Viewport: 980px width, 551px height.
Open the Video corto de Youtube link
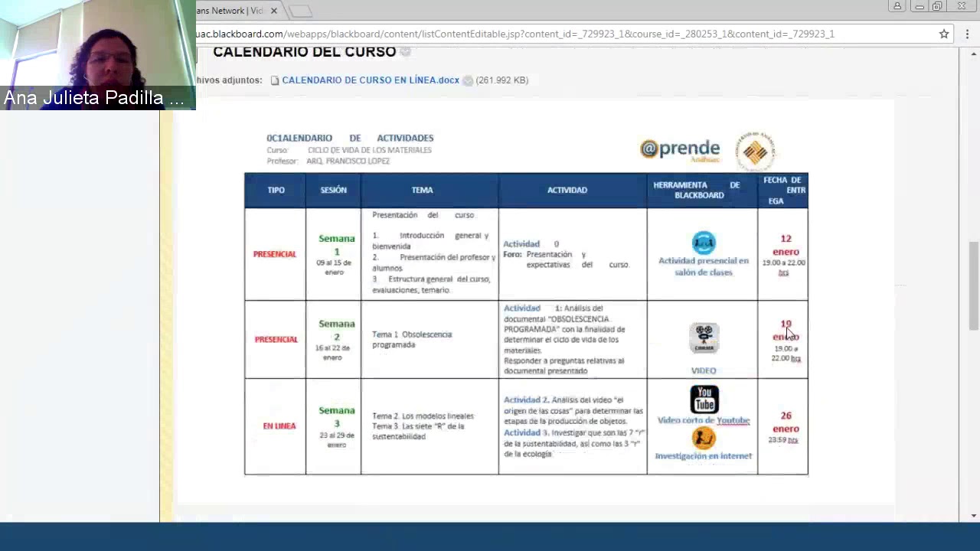click(704, 420)
